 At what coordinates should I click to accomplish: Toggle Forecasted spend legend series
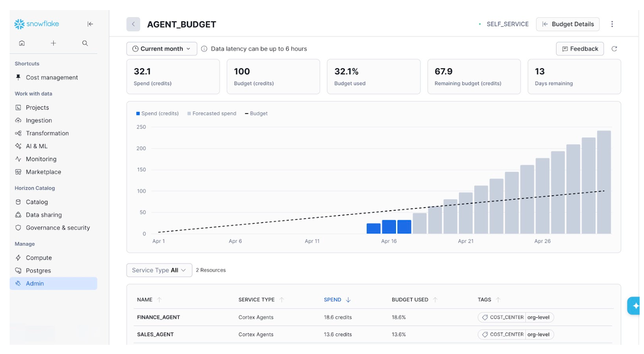click(212, 114)
